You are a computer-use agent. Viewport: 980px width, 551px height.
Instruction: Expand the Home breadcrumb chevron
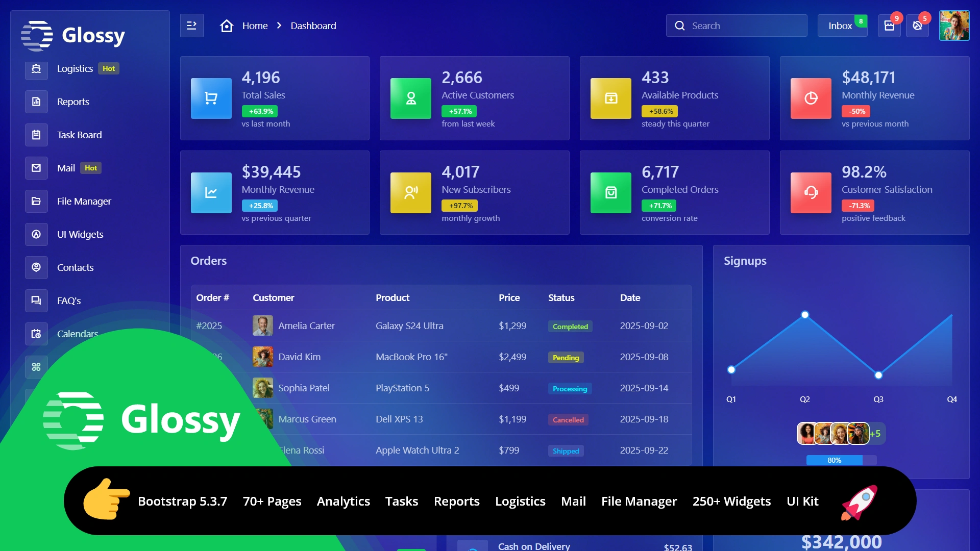tap(279, 26)
